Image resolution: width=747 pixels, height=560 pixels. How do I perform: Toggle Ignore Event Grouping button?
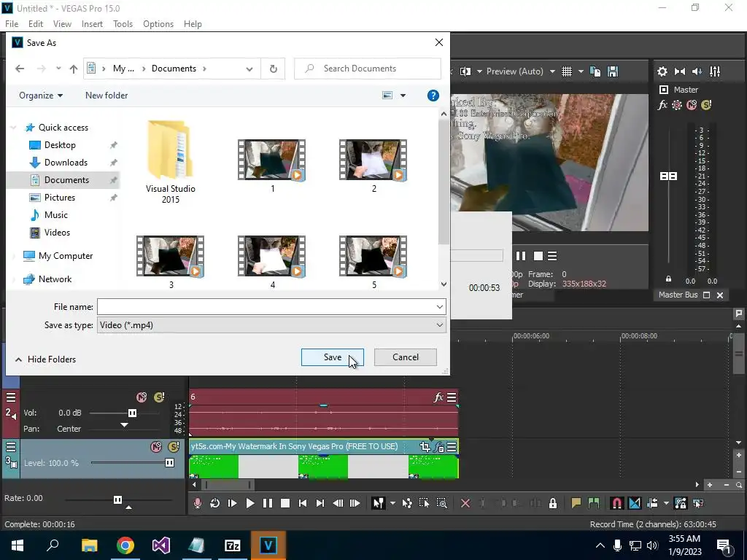(x=698, y=503)
